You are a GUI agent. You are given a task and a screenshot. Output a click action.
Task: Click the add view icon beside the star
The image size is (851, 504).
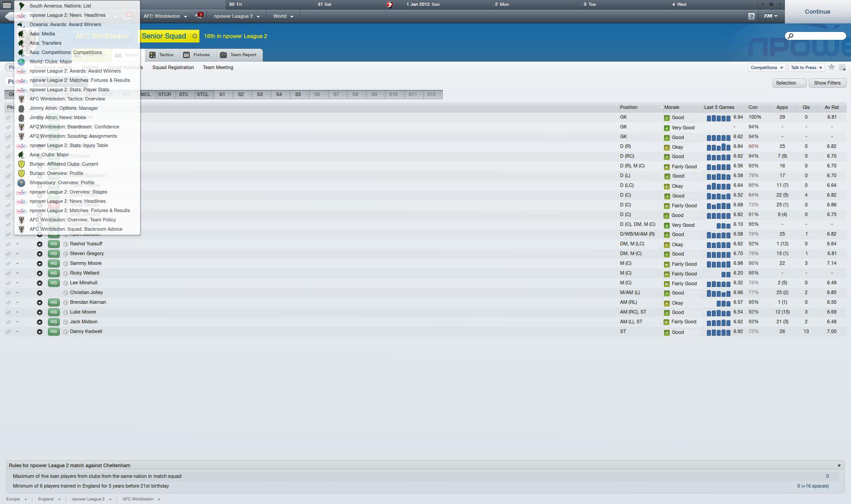842,68
